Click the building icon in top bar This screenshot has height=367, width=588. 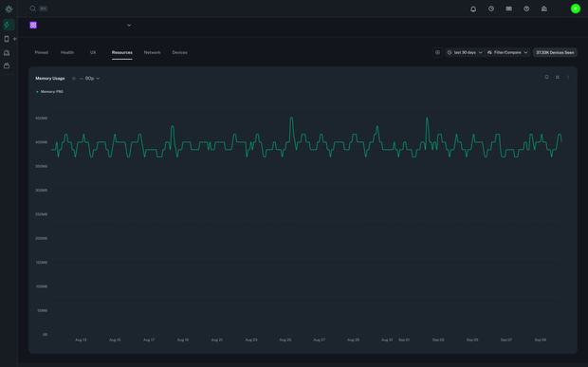click(544, 9)
